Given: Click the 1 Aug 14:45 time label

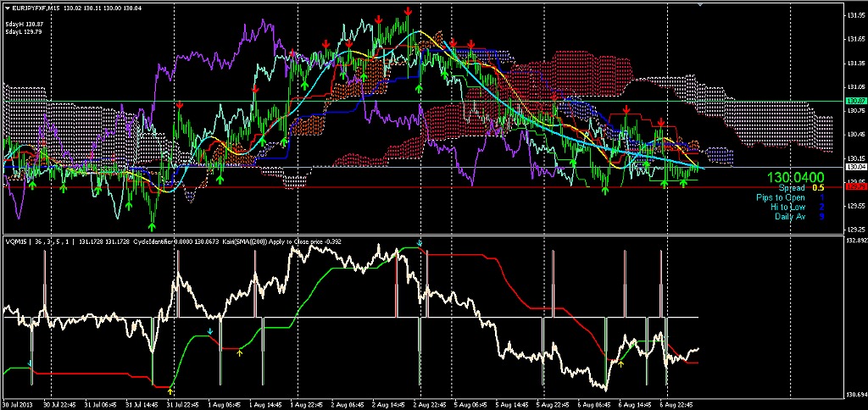Looking at the screenshot, I should pos(265,405).
